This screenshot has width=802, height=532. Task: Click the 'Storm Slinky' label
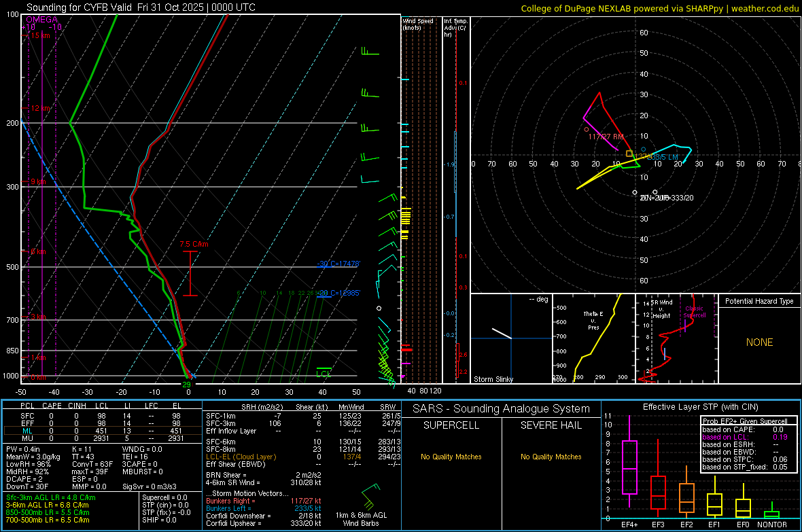493,379
